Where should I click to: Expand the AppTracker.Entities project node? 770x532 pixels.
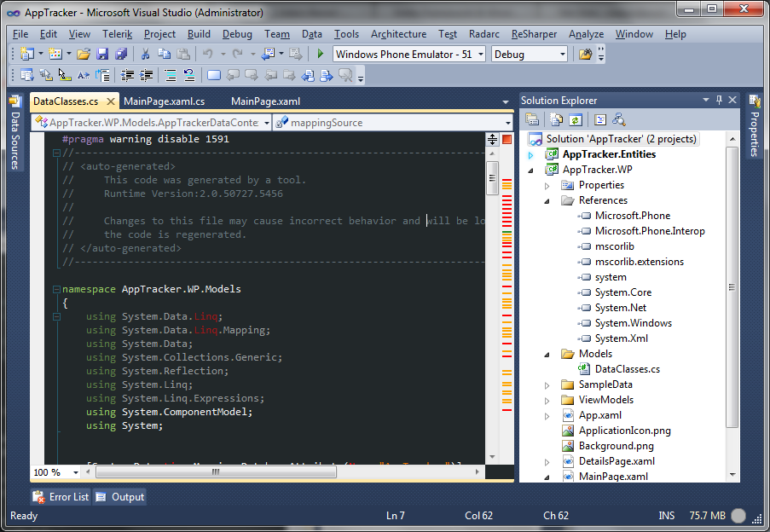531,155
